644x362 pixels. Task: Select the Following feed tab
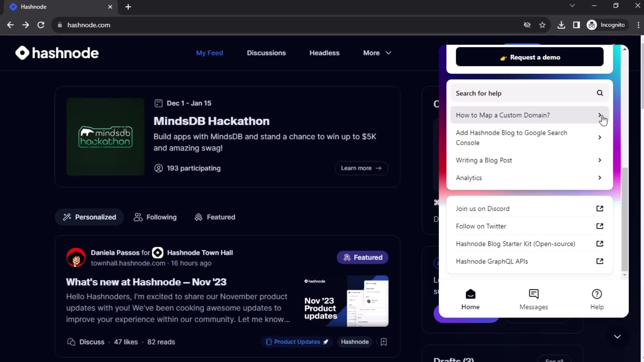pos(155,217)
